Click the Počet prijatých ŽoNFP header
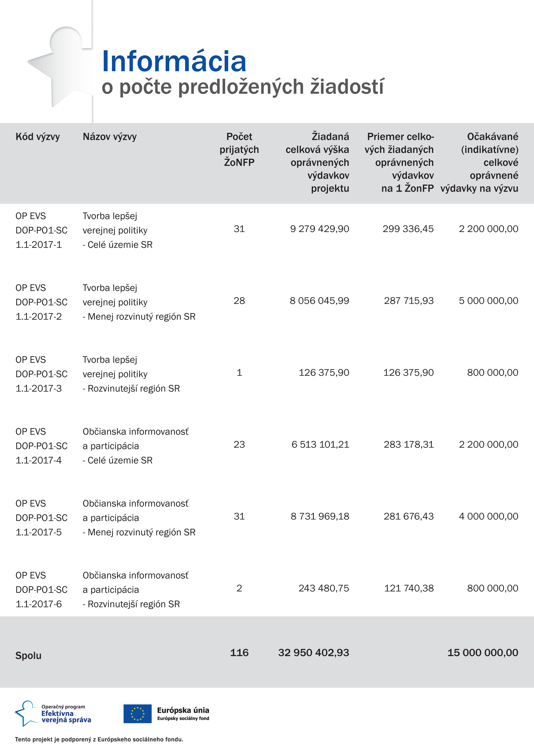 [x=239, y=149]
